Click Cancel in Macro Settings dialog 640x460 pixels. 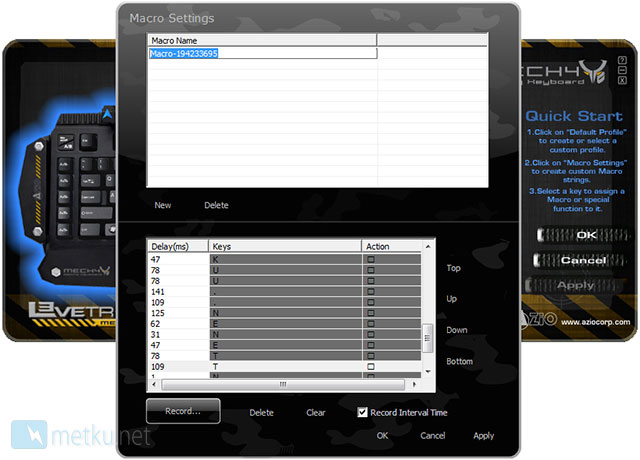433,436
